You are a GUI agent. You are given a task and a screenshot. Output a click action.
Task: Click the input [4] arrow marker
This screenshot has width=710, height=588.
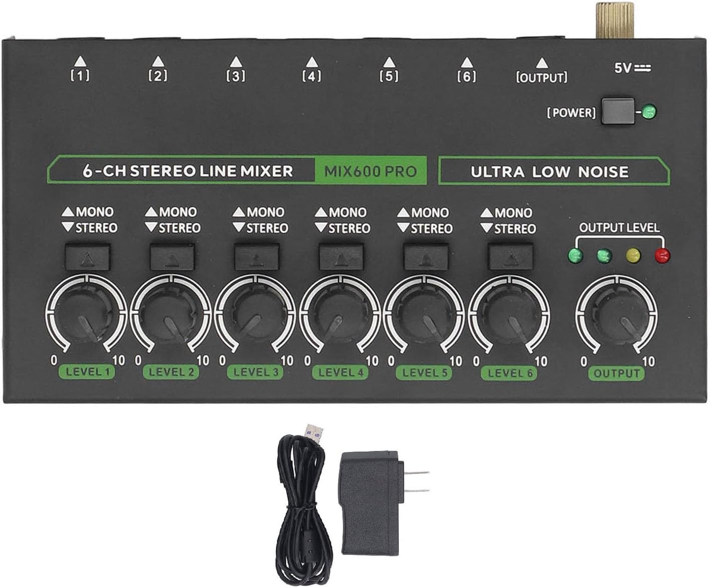point(312,62)
